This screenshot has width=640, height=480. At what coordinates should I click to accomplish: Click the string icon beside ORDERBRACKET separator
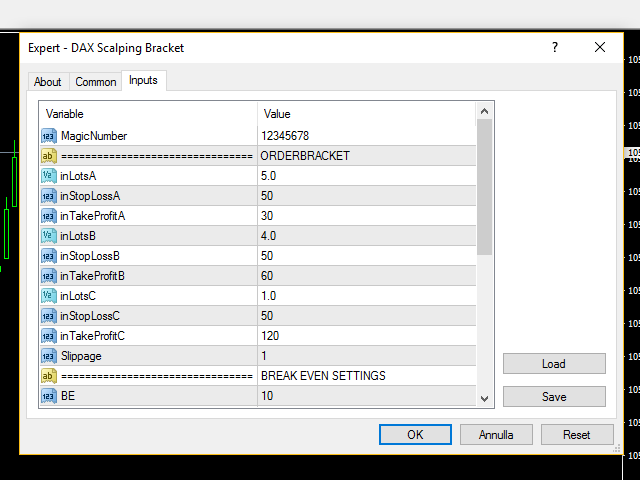(49, 156)
